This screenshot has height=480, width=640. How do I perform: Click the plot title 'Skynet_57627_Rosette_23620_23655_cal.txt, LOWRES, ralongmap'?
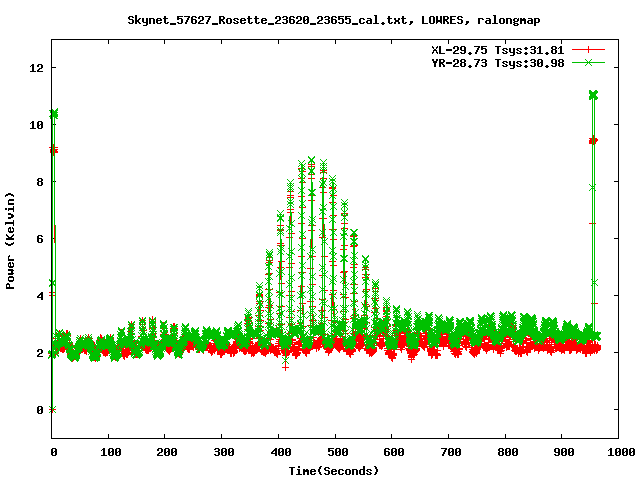click(x=334, y=20)
